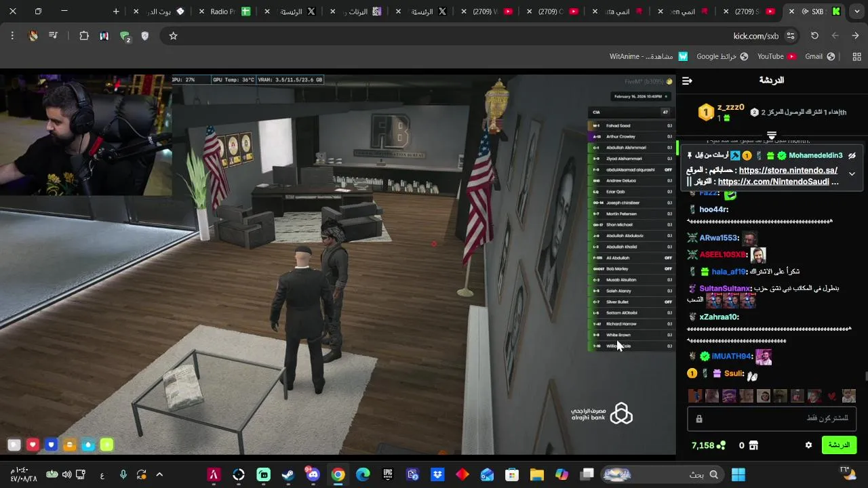Click chat username Ssuli

(x=734, y=373)
